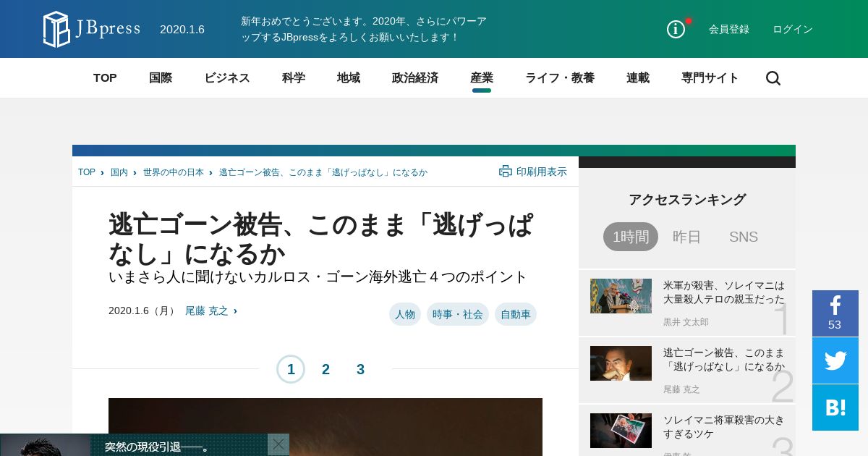Click article date 2020.1.6（月）
This screenshot has height=456, width=868.
click(x=142, y=311)
